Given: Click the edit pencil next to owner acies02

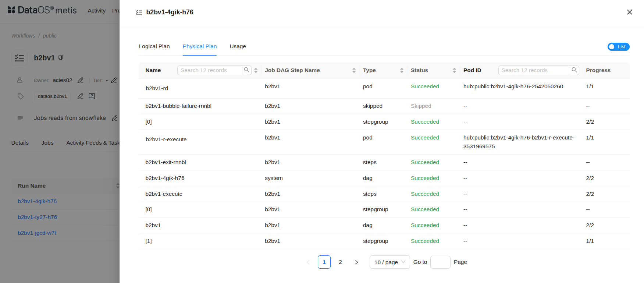Looking at the screenshot, I should tap(81, 80).
